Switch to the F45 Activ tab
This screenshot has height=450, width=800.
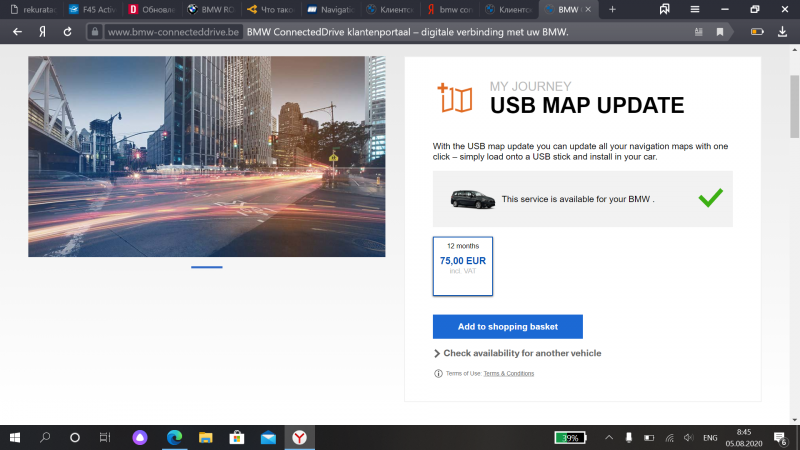pos(92,9)
